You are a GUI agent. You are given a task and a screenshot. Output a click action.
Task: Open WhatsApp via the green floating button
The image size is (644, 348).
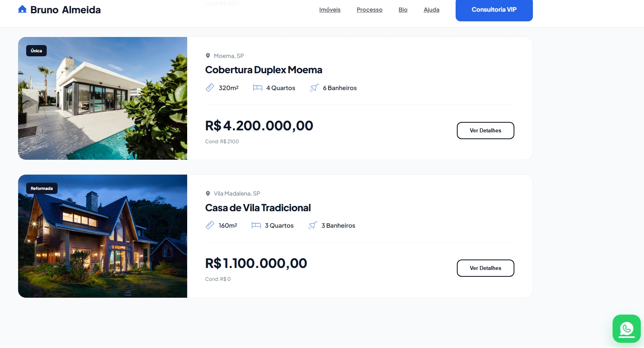click(x=626, y=329)
